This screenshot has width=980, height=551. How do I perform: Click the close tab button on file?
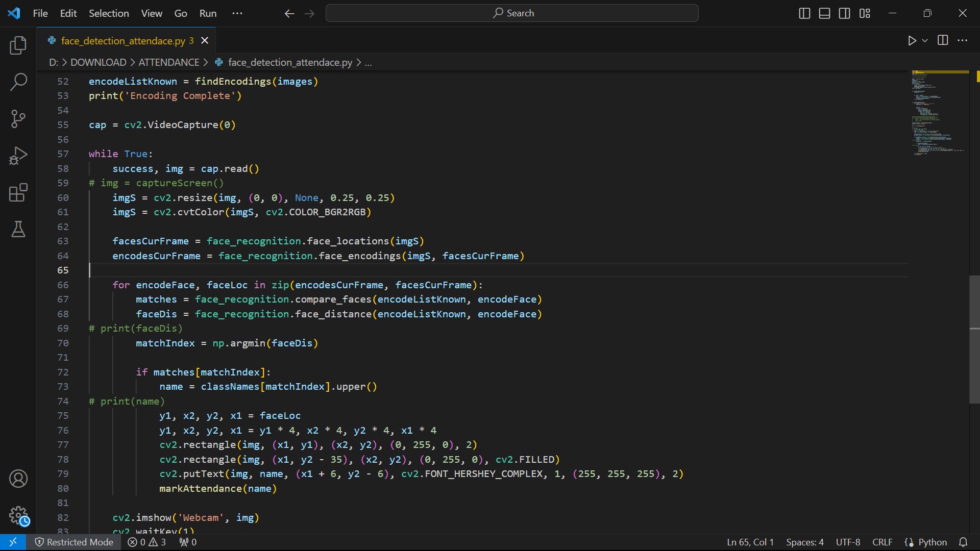click(x=205, y=40)
